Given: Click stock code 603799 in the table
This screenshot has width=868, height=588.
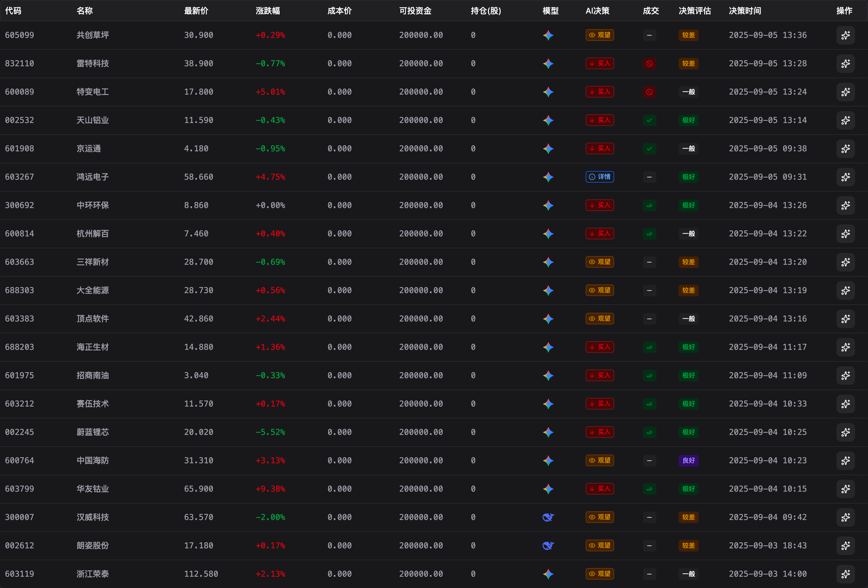Looking at the screenshot, I should [19, 489].
